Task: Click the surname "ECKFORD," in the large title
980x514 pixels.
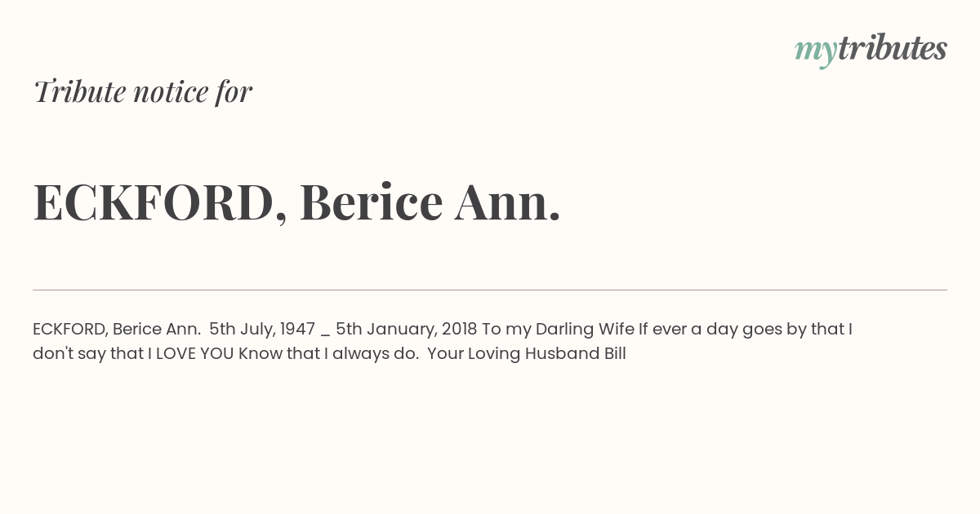Action: tap(160, 203)
